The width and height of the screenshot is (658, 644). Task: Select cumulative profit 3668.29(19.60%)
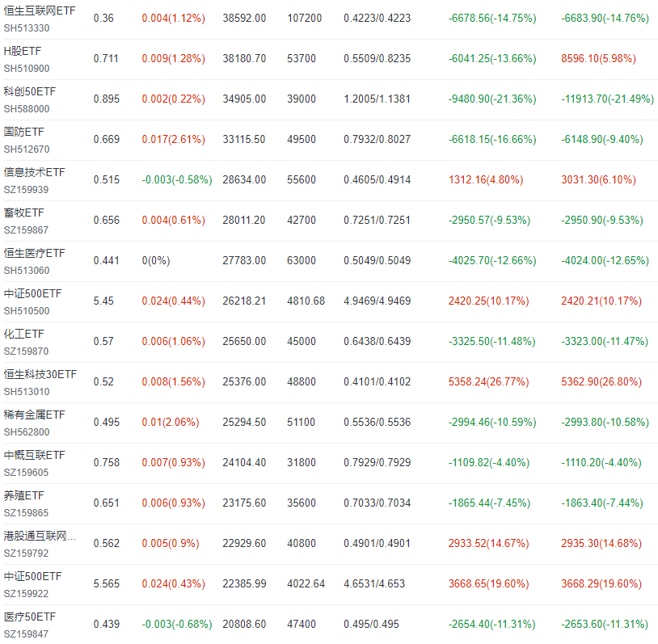coord(601,584)
